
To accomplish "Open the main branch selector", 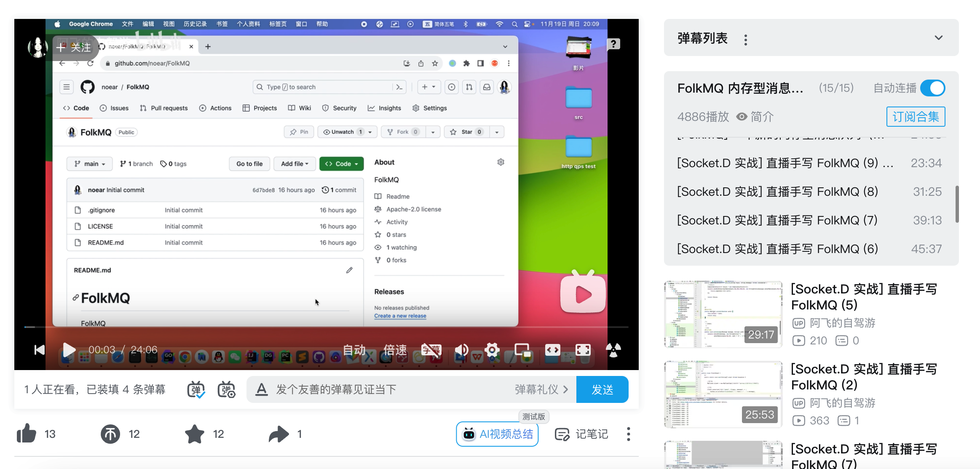I will [x=89, y=164].
